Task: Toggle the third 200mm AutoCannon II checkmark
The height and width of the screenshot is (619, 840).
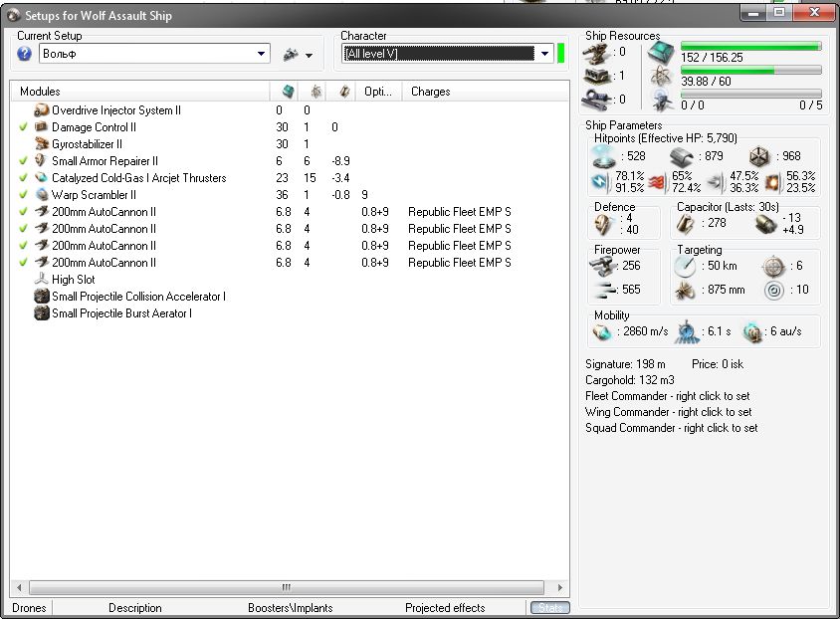Action: [23, 245]
